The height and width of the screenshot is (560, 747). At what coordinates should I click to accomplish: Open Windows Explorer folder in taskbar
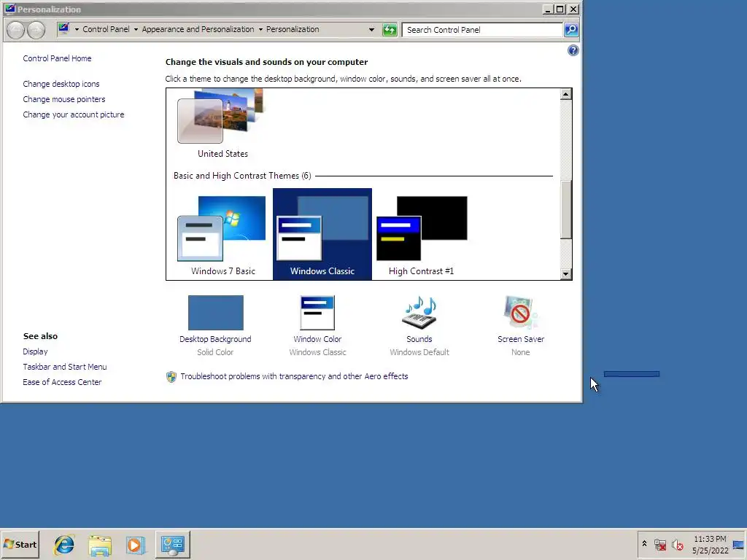[x=100, y=545]
